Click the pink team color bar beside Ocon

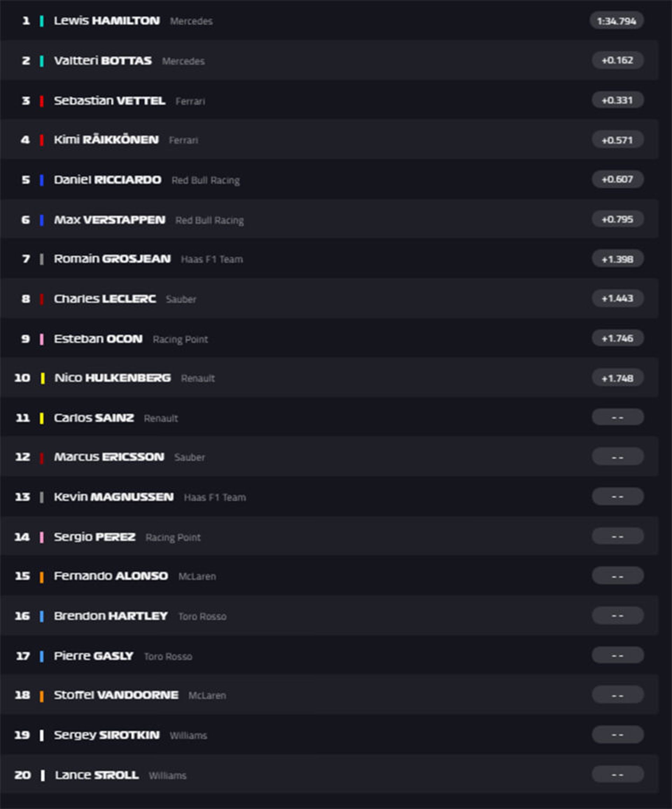pyautogui.click(x=42, y=339)
